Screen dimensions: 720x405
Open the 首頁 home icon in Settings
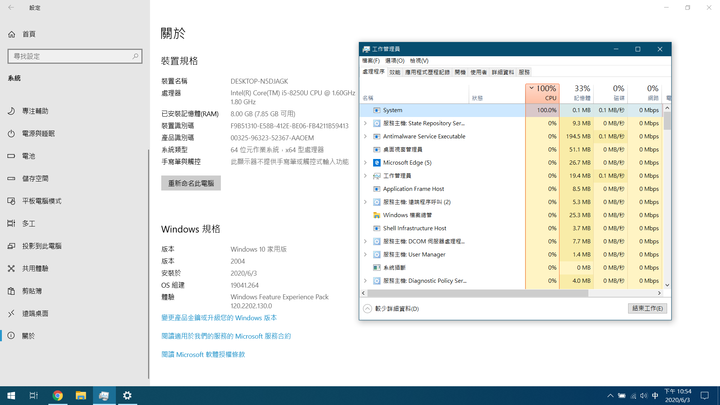tap(11, 34)
